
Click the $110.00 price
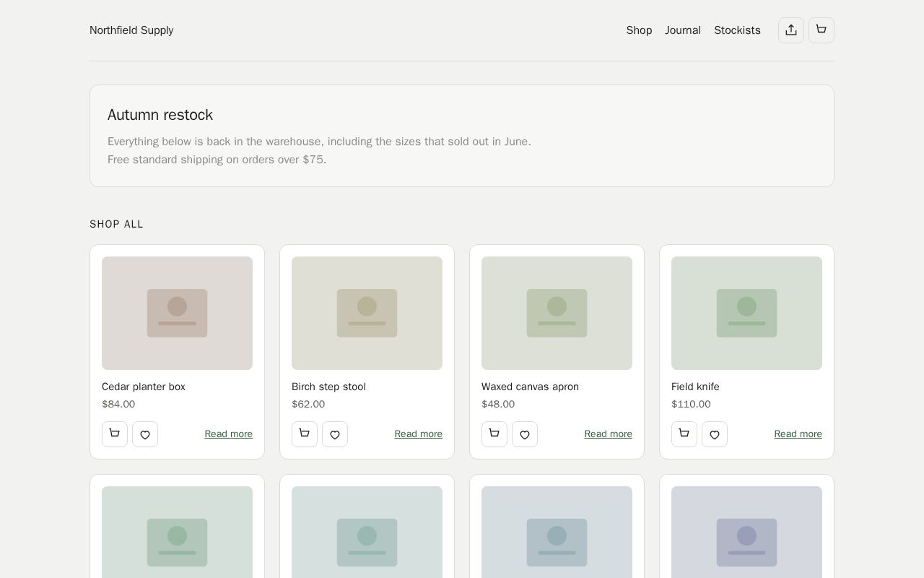tap(691, 405)
